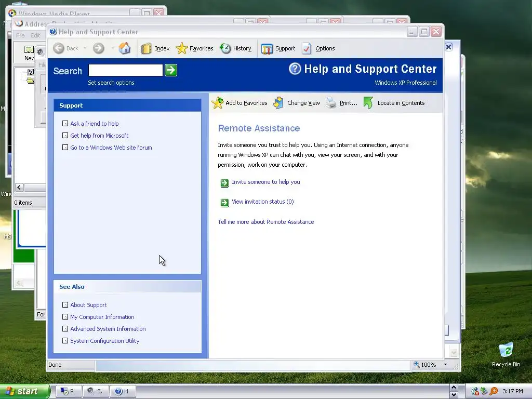Open the Index book icon
The width and height of the screenshot is (532, 399).
tap(146, 48)
